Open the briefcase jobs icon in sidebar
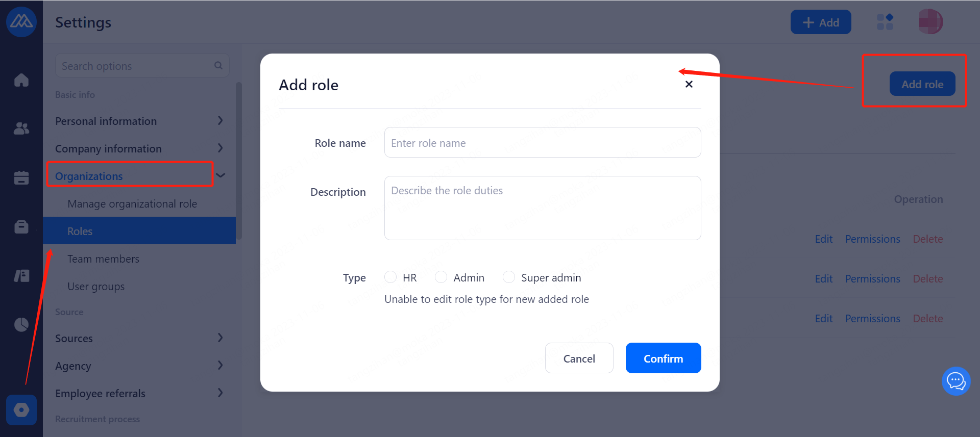 point(21,226)
